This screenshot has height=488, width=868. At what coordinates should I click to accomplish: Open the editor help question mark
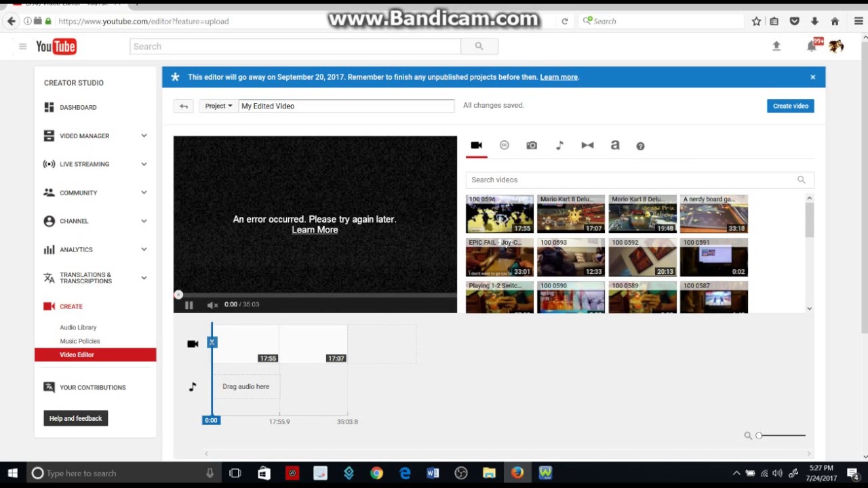[x=640, y=146]
